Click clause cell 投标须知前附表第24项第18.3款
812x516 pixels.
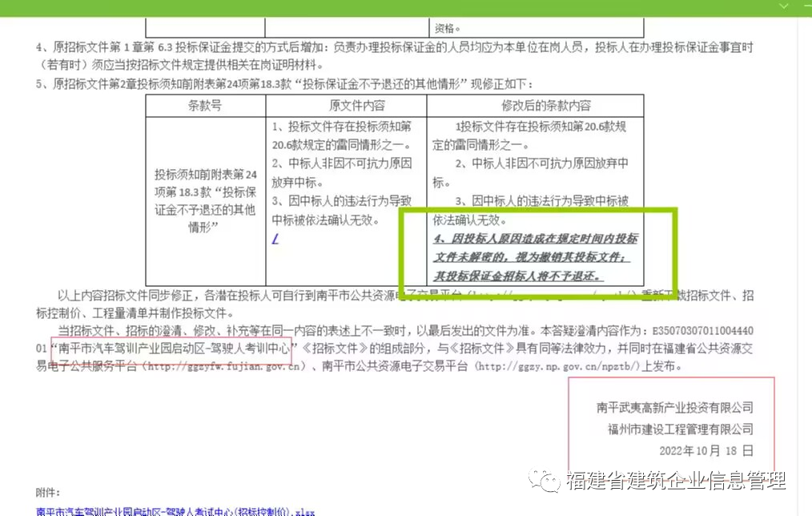[x=205, y=200]
